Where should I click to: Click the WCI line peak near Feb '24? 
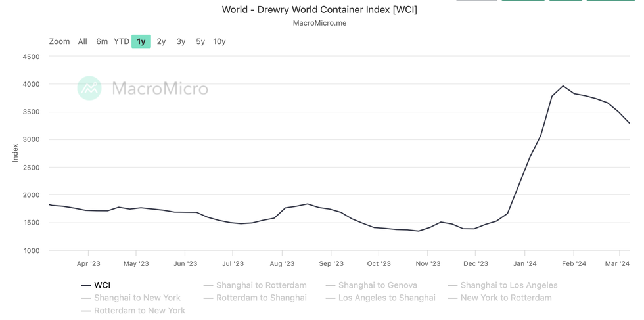tap(563, 86)
